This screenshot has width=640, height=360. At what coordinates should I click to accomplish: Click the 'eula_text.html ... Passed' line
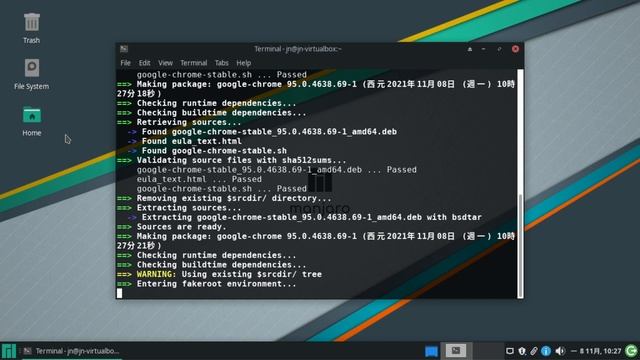pyautogui.click(x=199, y=179)
